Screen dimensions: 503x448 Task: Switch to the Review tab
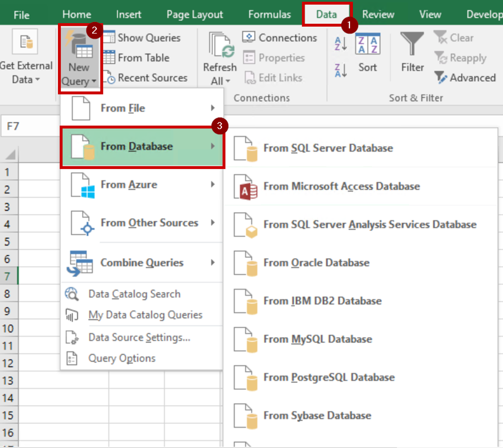point(378,15)
